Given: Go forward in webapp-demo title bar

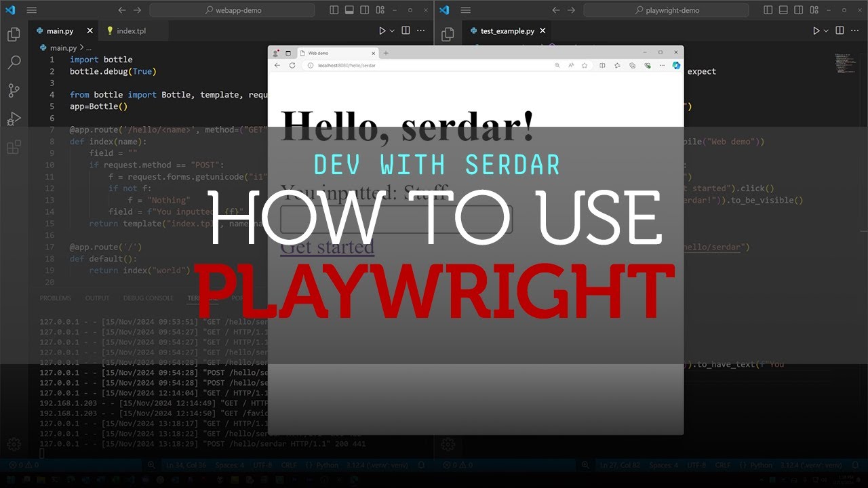Looking at the screenshot, I should point(138,10).
